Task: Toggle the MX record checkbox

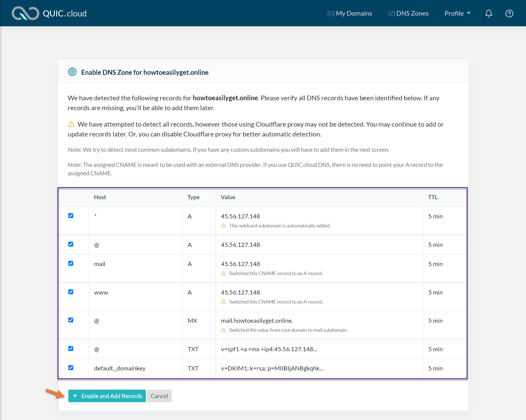Action: pos(71,320)
